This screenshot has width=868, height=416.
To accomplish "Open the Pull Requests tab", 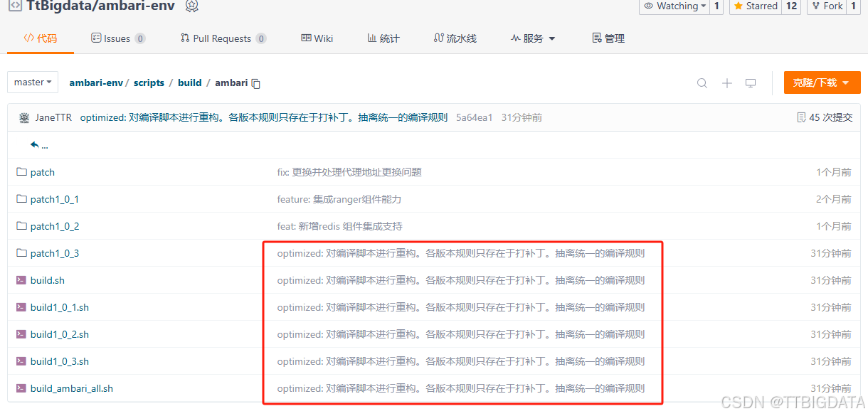I will (223, 38).
